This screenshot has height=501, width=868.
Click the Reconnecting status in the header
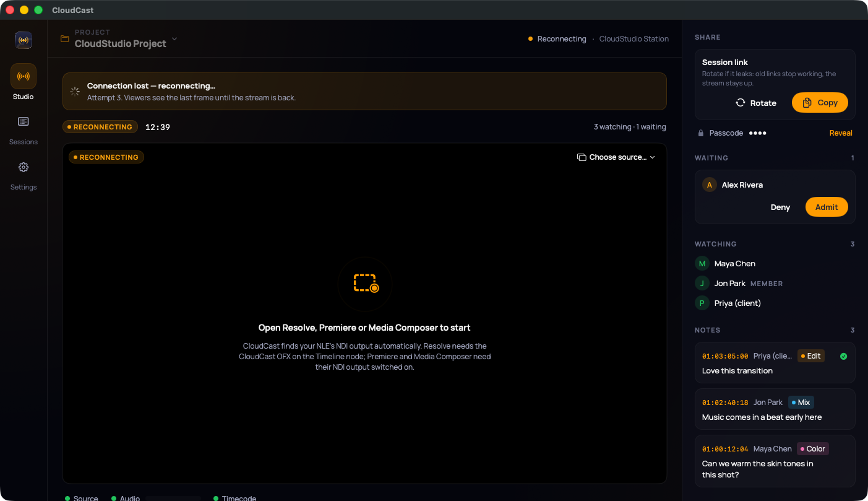[x=557, y=39]
